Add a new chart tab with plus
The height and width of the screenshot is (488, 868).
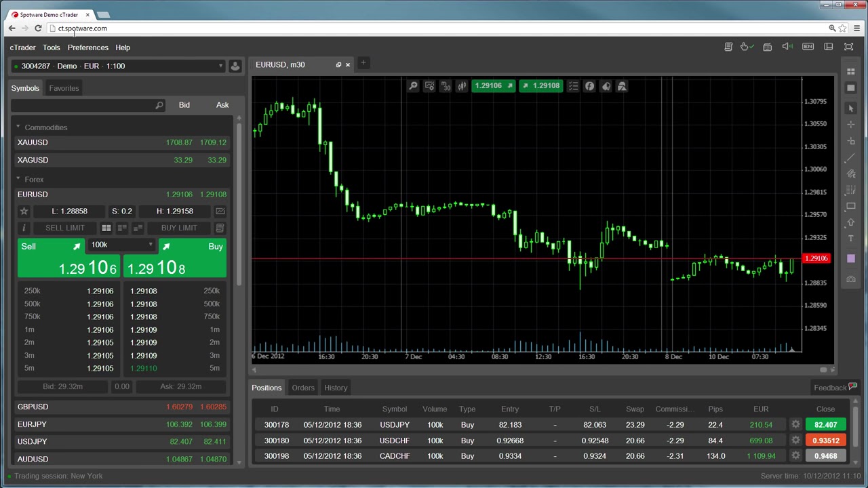pos(363,64)
